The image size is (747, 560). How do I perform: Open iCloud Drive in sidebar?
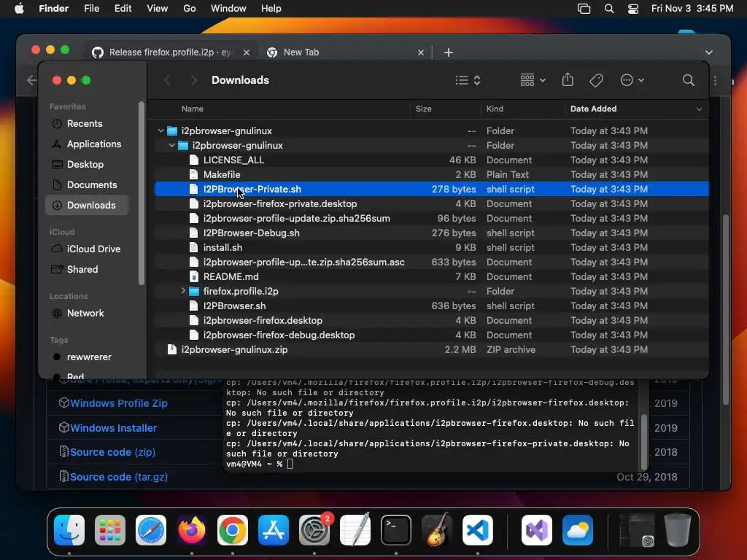pos(87,249)
